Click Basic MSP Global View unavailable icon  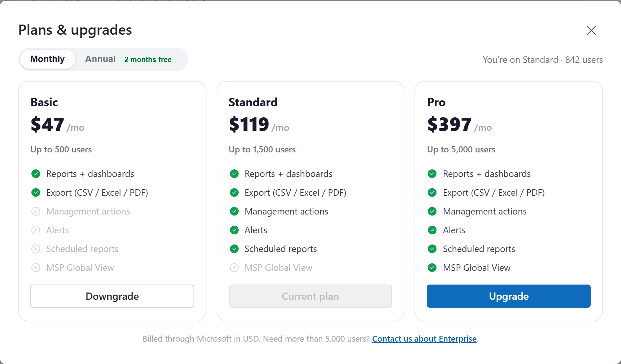pos(36,268)
